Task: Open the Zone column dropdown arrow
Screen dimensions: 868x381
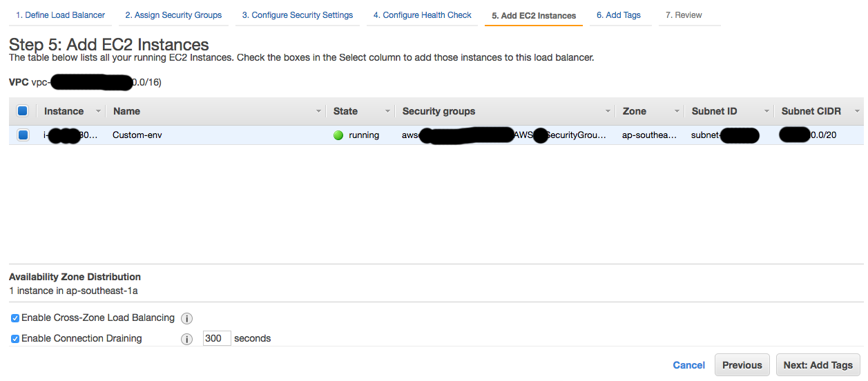Action: click(677, 111)
